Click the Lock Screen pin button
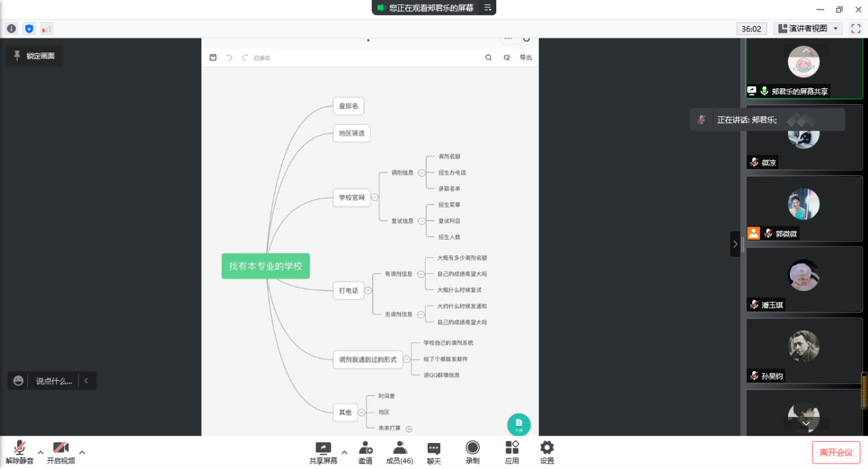868x469 pixels. 34,56
